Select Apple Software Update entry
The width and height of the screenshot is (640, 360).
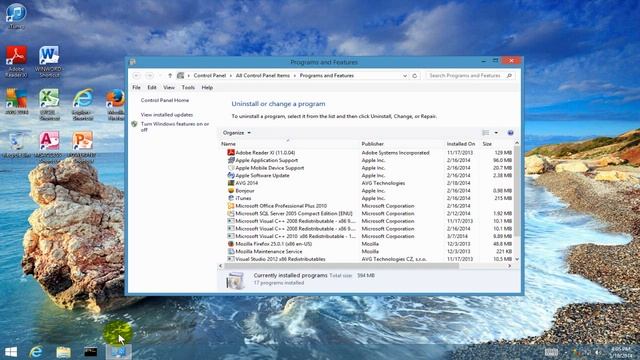point(369,176)
